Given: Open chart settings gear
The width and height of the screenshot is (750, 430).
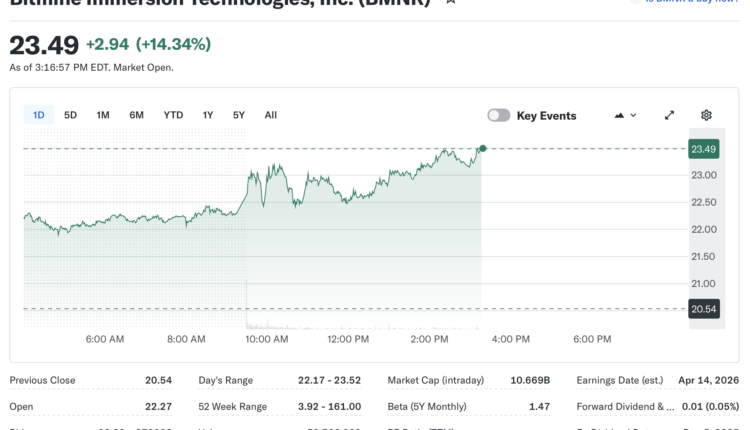Looking at the screenshot, I should pos(706,115).
